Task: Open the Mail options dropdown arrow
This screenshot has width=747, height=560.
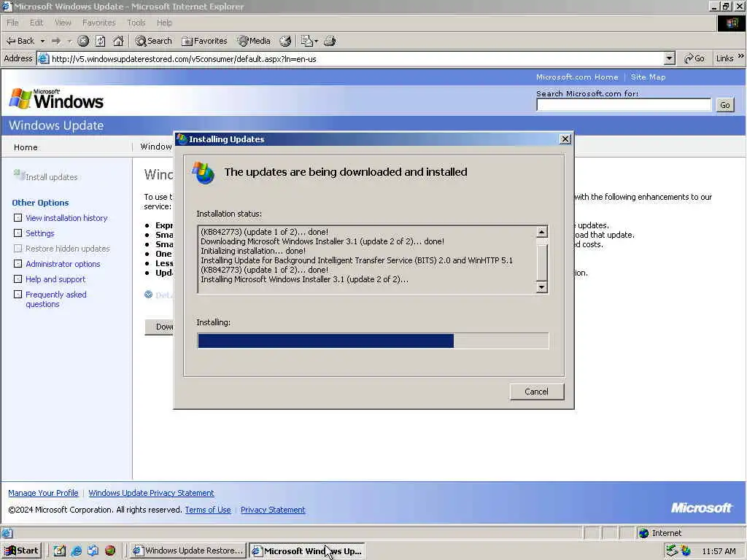Action: tap(316, 42)
